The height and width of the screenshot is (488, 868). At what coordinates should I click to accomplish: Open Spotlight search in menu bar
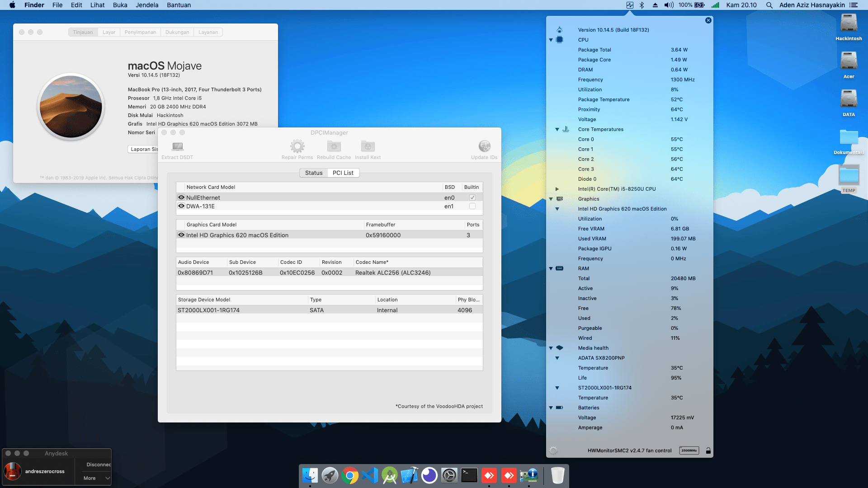[769, 5]
